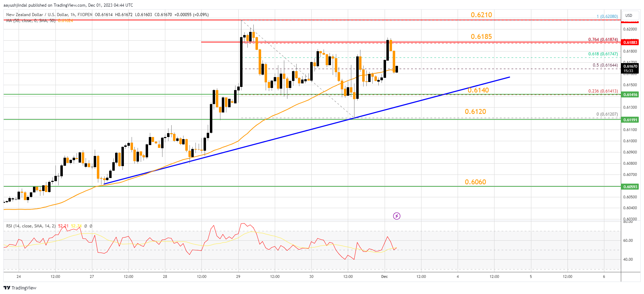Click the date label 6 on time axis

(x=604, y=276)
